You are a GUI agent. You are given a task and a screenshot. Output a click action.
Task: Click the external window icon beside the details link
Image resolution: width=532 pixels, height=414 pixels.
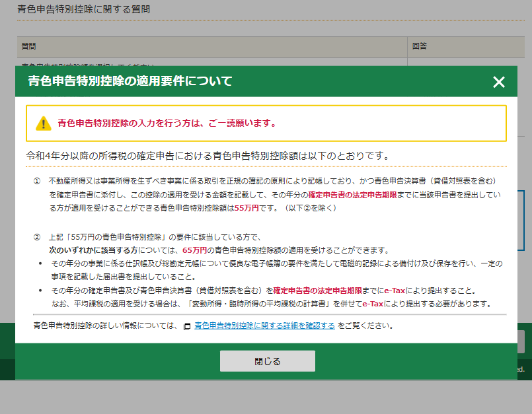(187, 326)
